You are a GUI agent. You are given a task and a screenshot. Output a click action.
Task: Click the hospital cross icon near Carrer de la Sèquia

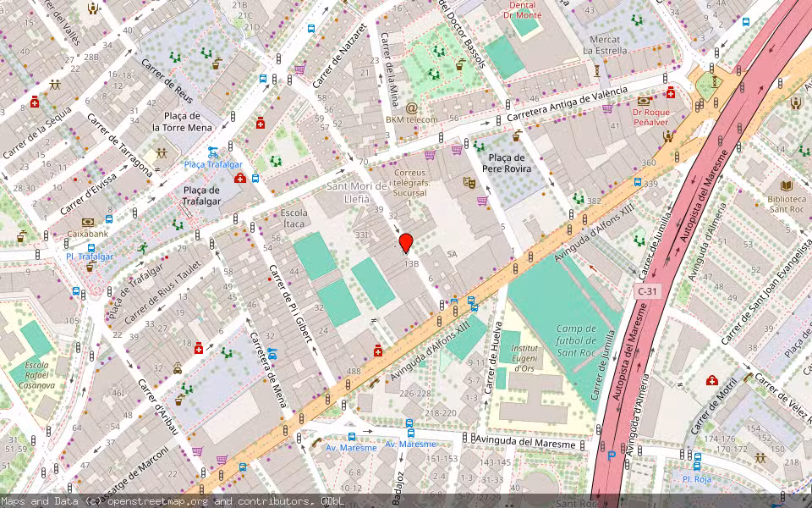pyautogui.click(x=35, y=102)
